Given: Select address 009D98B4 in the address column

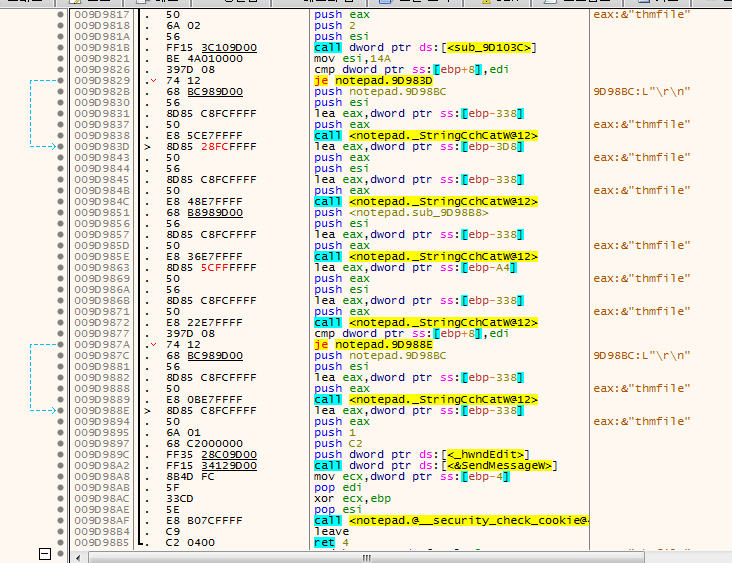Looking at the screenshot, I should tap(102, 531).
